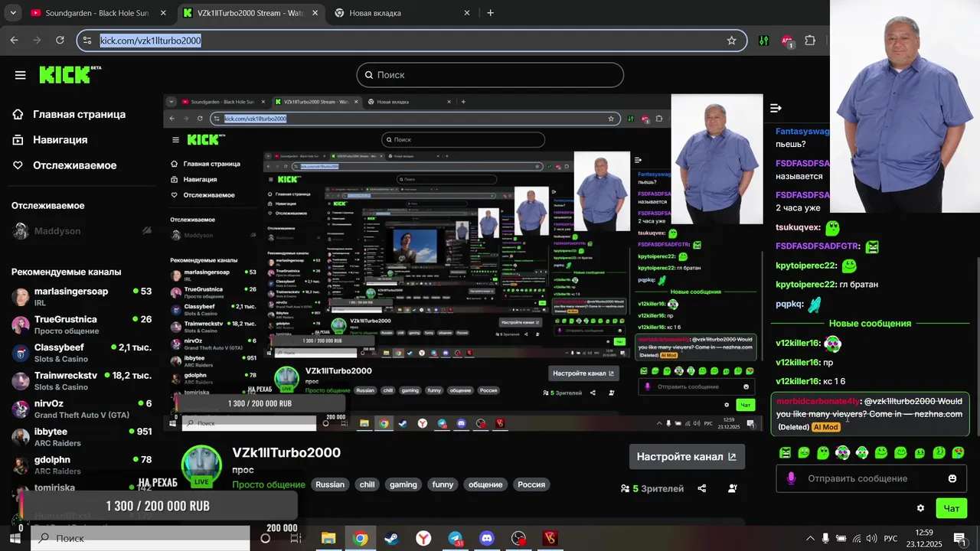980x551 pixels.
Task: Click the Wi-Fi icon in system tray
Action: (x=857, y=539)
